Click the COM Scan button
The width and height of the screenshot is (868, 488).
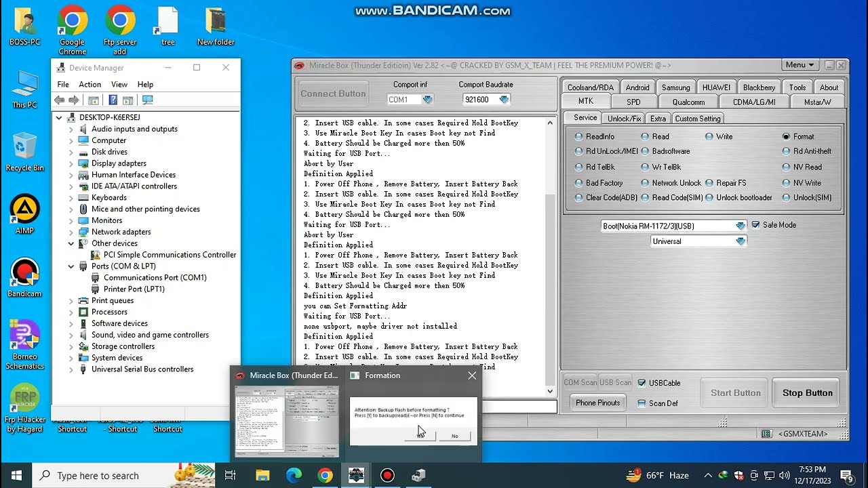(x=580, y=383)
